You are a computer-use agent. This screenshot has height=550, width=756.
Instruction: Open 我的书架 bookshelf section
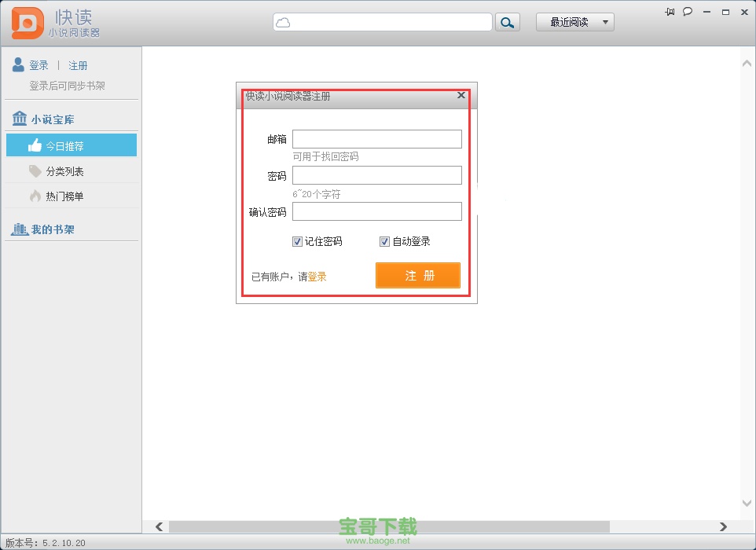point(53,229)
